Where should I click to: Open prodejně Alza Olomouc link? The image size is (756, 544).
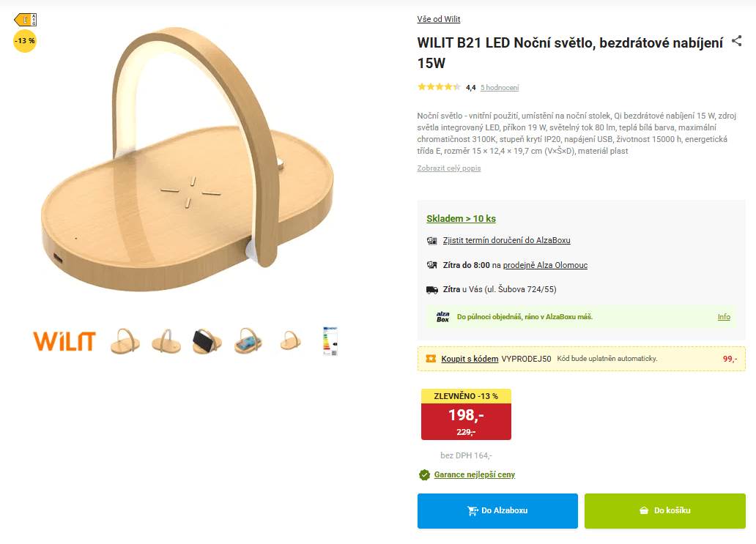(545, 265)
